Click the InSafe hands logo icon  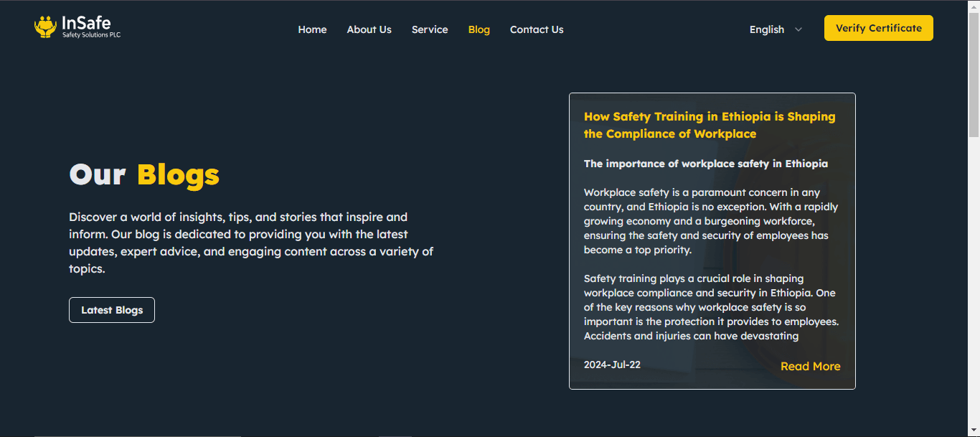tap(45, 27)
